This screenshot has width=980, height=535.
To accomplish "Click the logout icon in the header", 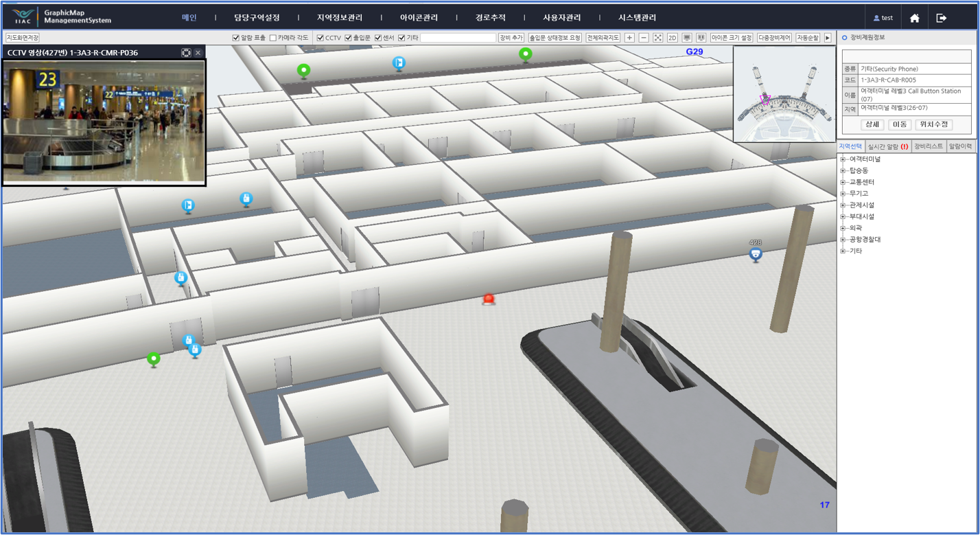I will click(942, 18).
